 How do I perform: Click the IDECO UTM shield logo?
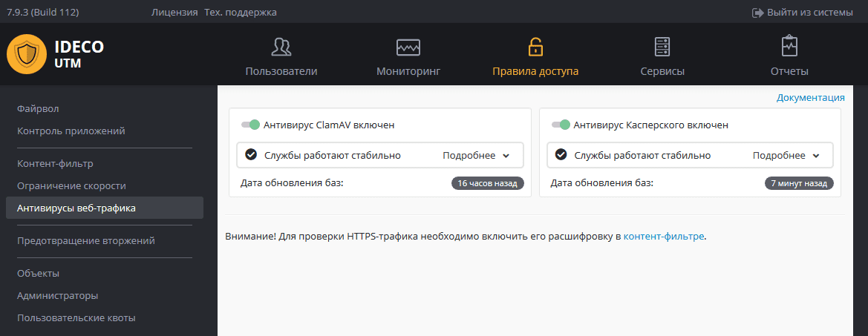[27, 54]
